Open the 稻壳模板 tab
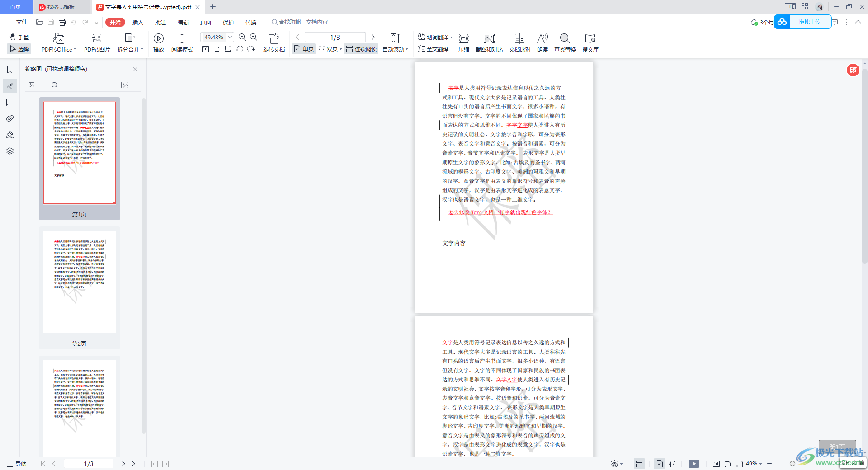The image size is (868, 470). [61, 7]
